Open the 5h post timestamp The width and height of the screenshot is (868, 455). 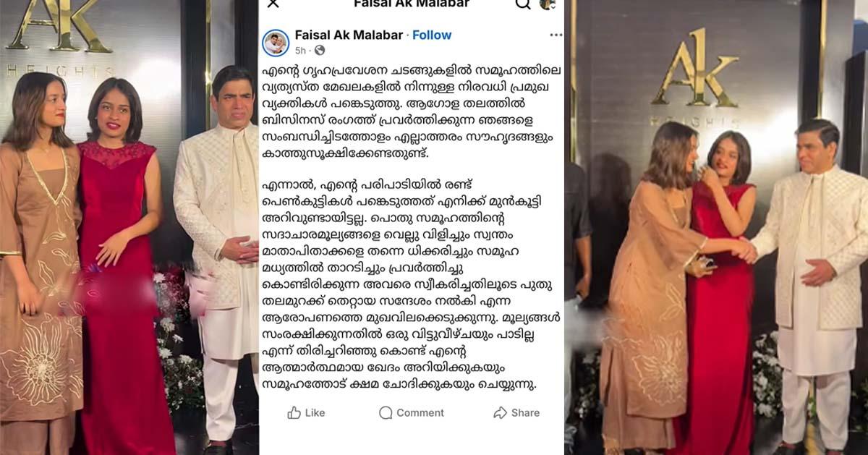click(300, 51)
